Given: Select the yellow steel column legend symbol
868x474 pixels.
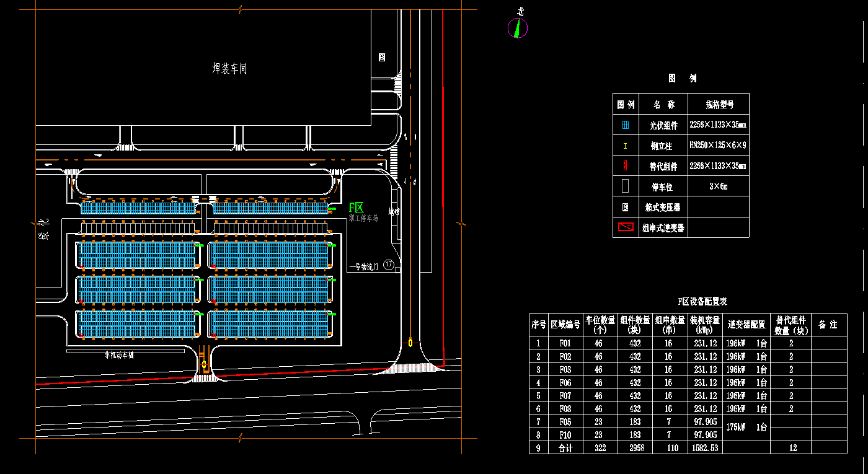Looking at the screenshot, I should tap(626, 146).
